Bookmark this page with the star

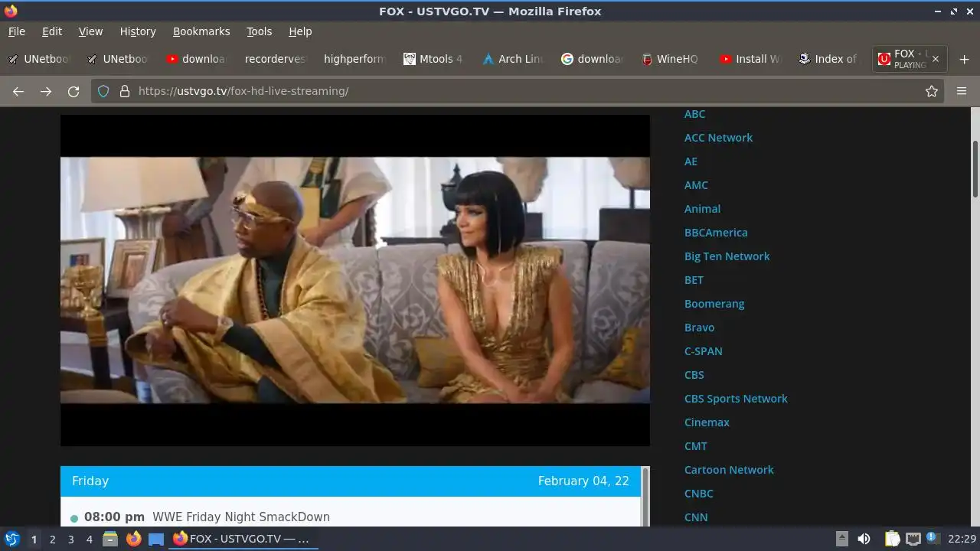tap(932, 91)
